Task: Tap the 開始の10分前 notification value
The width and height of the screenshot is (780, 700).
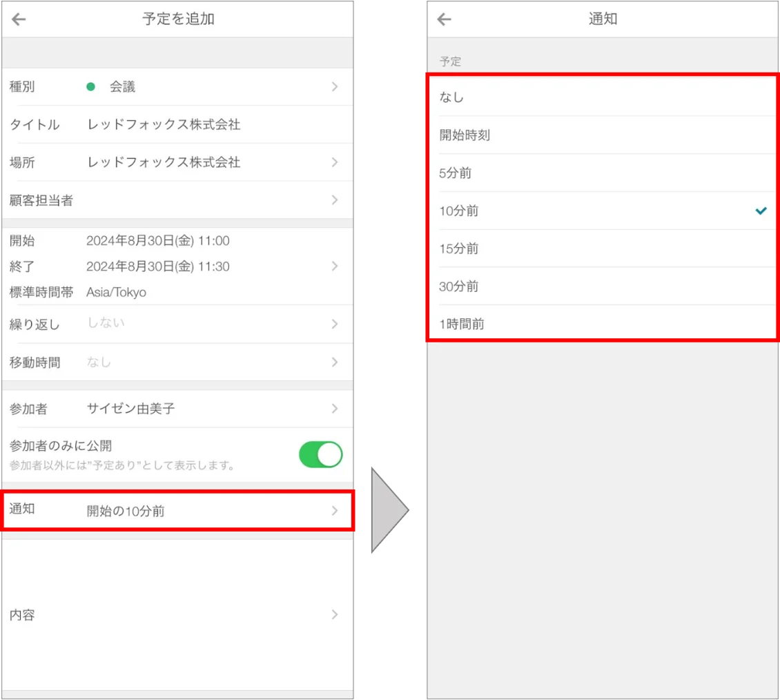Action: tap(126, 511)
